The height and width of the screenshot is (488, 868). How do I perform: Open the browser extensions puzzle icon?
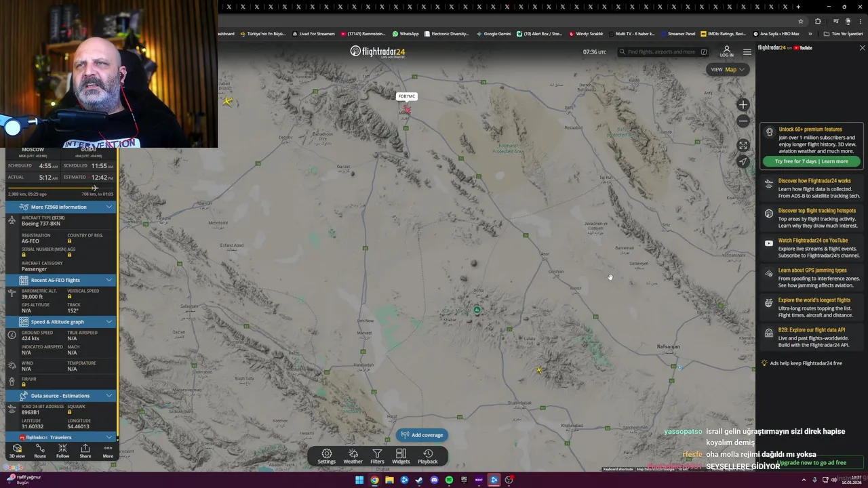818,21
